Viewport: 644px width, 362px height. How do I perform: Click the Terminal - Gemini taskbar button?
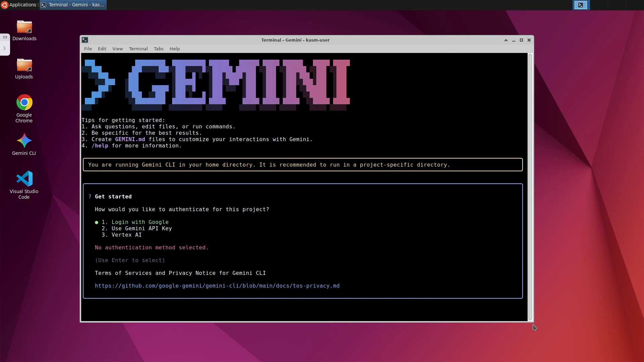tap(73, 5)
